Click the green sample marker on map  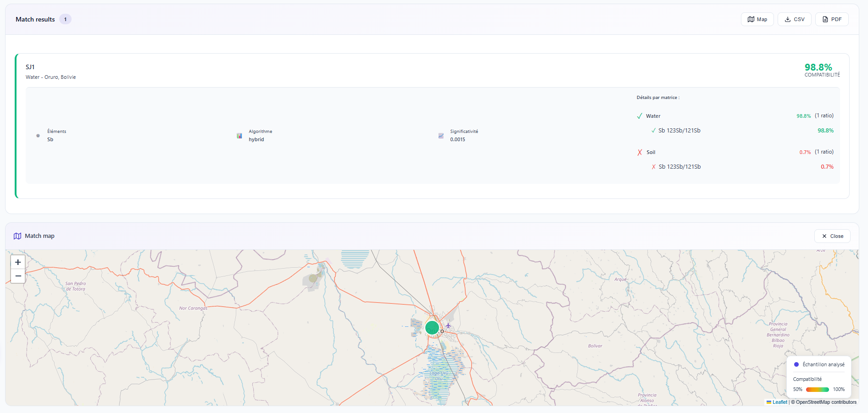pyautogui.click(x=432, y=328)
